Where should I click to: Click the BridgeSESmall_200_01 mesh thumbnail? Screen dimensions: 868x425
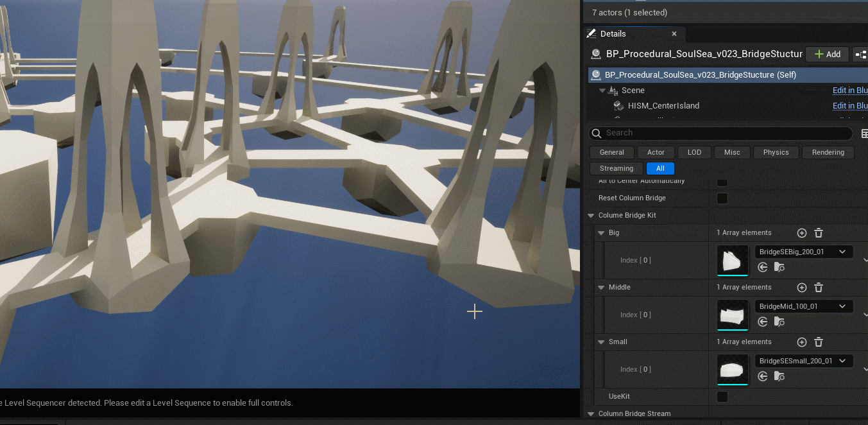tap(733, 369)
